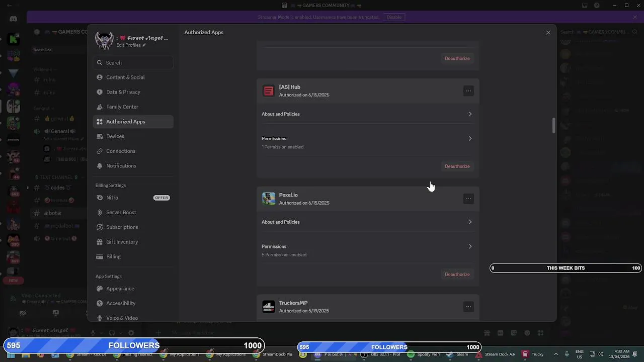Expand About and Policies for [AS] Hub
Screen dimensions: 644x362
pyautogui.click(x=368, y=114)
